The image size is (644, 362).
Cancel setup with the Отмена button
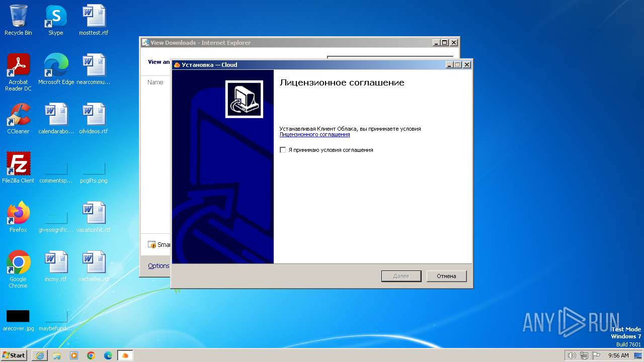pyautogui.click(x=446, y=276)
